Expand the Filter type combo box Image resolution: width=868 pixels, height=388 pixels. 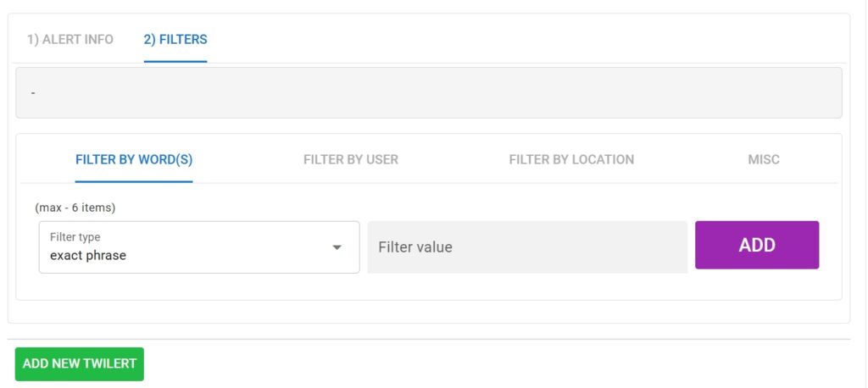tap(199, 247)
